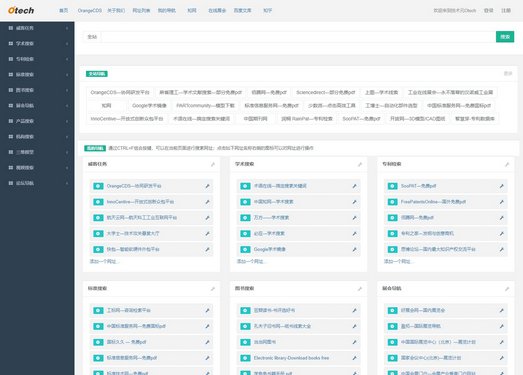The image size is (523, 375).
Task: Click 添加一个网址 under 威客任务 card
Action: click(104, 261)
